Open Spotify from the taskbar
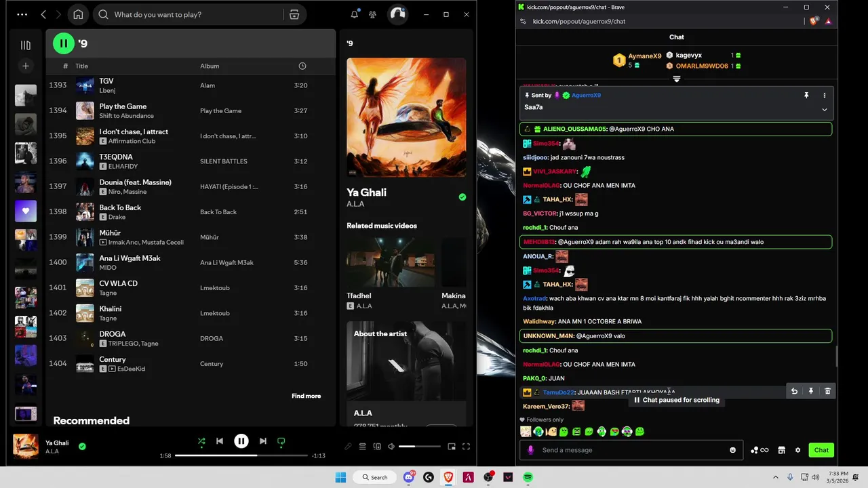 coord(528,477)
